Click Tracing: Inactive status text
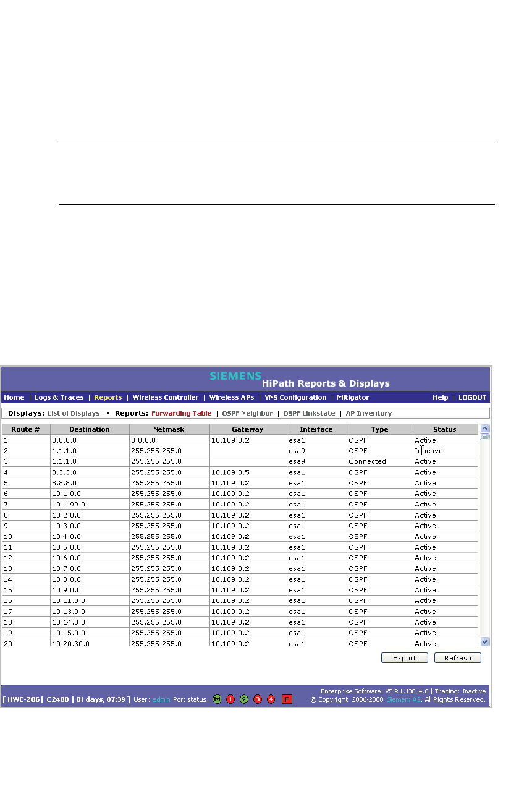This screenshot has width=524, height=812. pyautogui.click(x=461, y=691)
